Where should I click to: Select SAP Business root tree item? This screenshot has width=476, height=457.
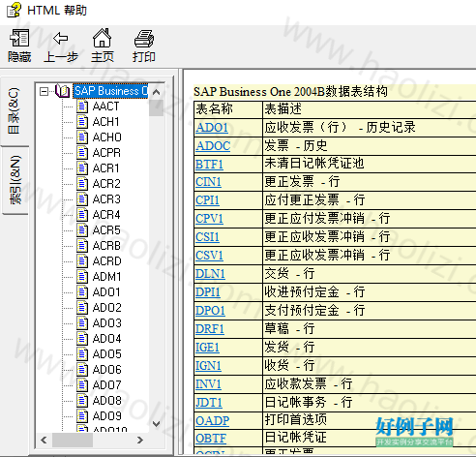coord(110,91)
